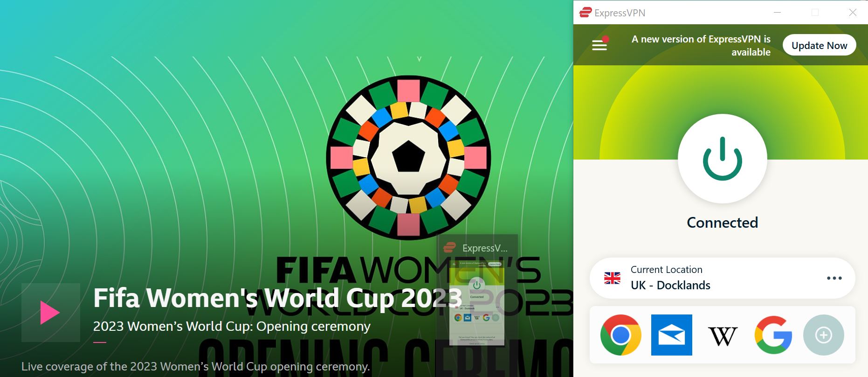Click the ExpressVPN logo in title bar

click(585, 13)
